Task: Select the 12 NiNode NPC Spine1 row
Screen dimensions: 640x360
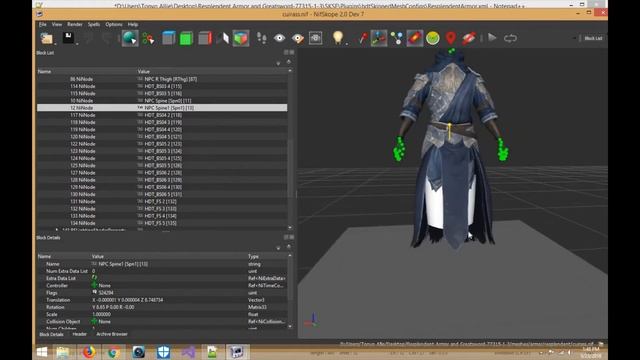Action: click(x=162, y=108)
